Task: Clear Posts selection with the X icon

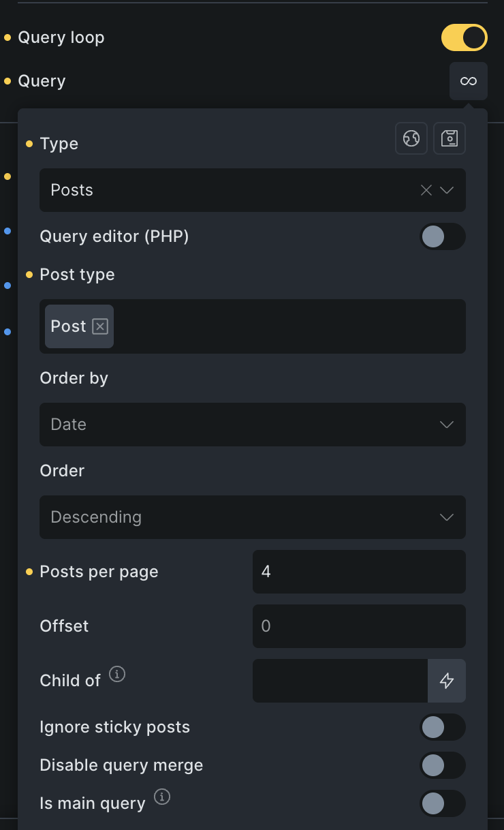Action: point(426,190)
